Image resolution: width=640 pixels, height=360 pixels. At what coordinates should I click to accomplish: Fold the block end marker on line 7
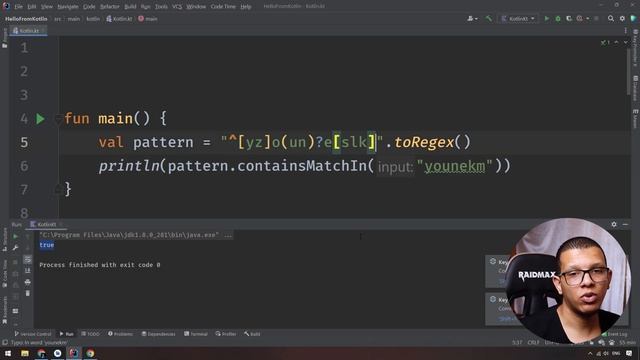point(58,189)
